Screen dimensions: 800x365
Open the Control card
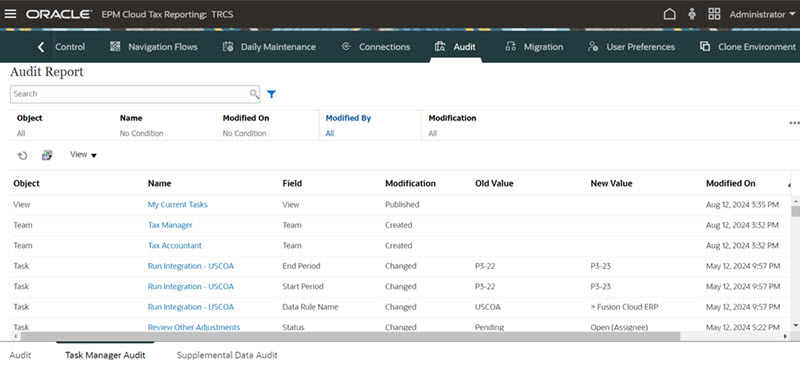click(x=70, y=47)
